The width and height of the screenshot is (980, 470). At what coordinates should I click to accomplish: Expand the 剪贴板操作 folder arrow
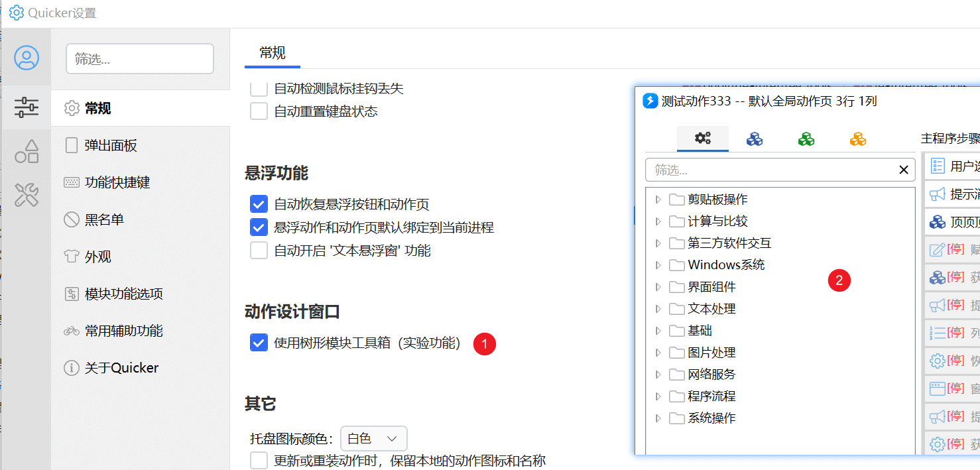(x=658, y=200)
